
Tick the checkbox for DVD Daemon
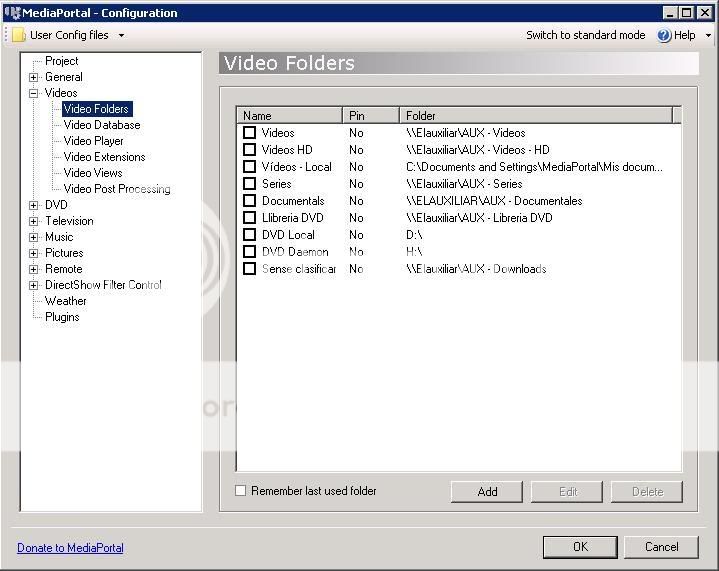[249, 251]
